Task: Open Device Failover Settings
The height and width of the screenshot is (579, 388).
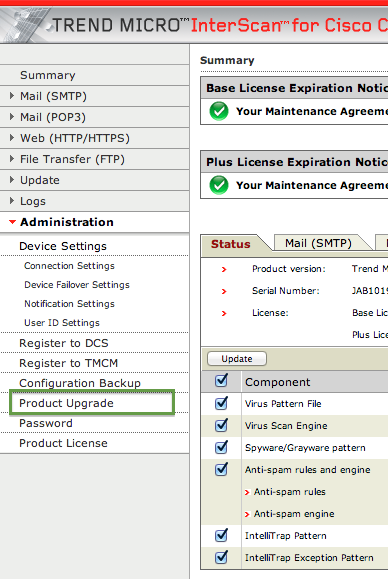Action: [x=77, y=285]
